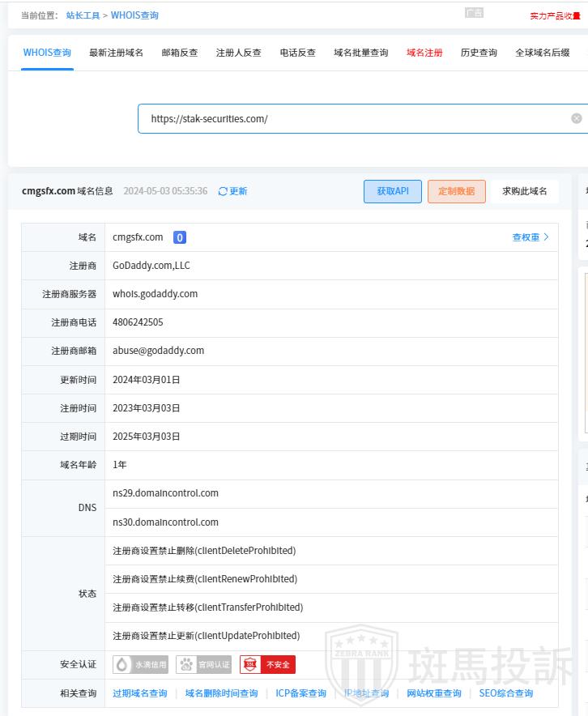Click the 广告 ad label icon
The height and width of the screenshot is (716, 588).
[x=474, y=13]
